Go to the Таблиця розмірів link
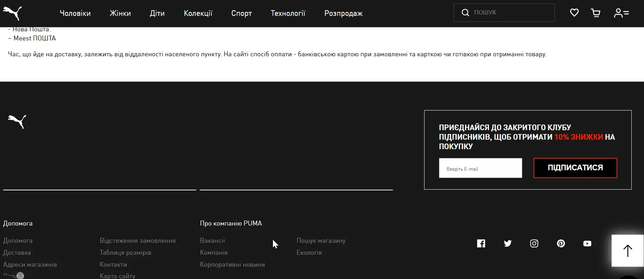This screenshot has height=279, width=644. [x=125, y=253]
